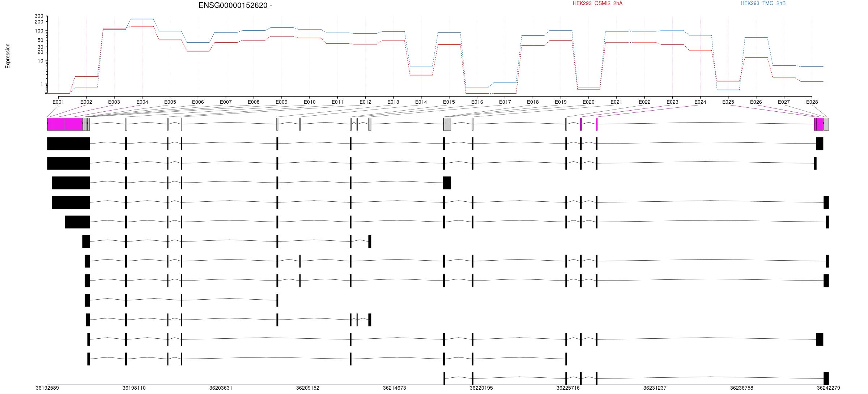Click exon label E007

point(226,102)
